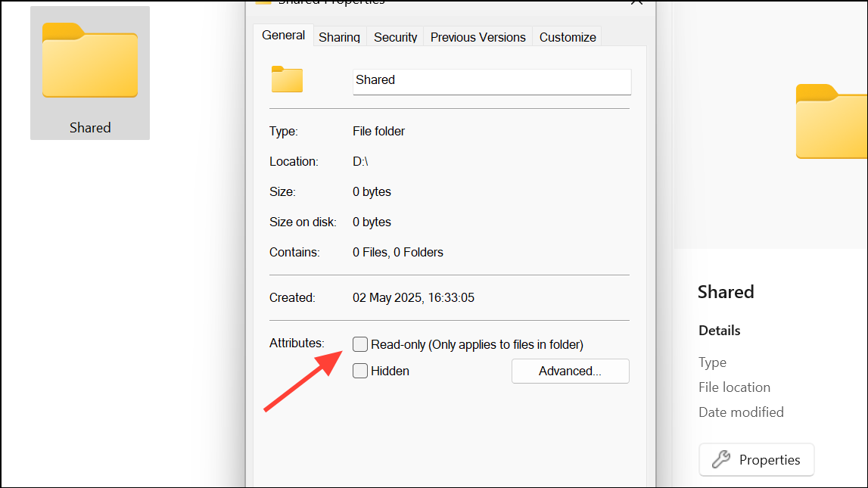
Task: Switch to the Previous Versions tab
Action: (477, 36)
